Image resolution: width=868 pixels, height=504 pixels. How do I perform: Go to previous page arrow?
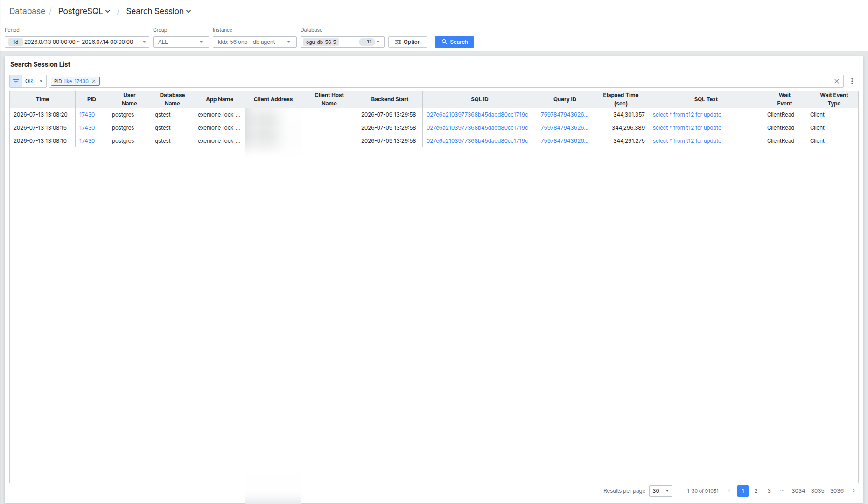[729, 491]
